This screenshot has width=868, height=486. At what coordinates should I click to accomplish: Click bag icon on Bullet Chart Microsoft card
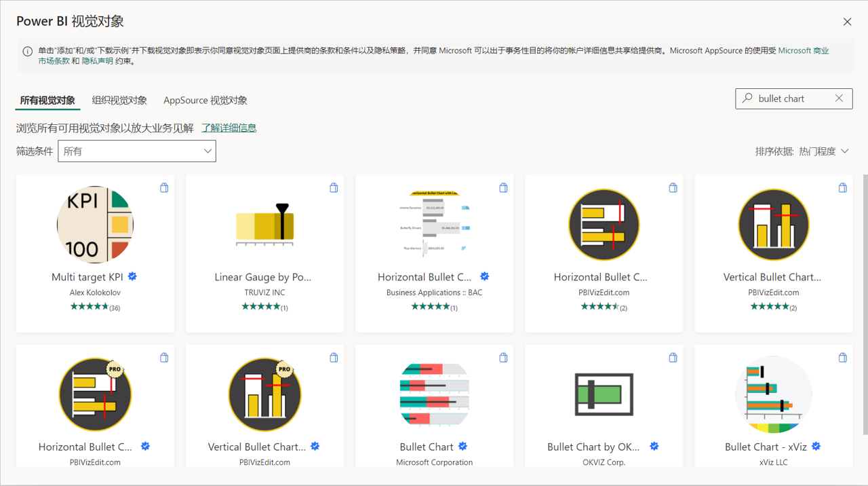[x=503, y=357]
